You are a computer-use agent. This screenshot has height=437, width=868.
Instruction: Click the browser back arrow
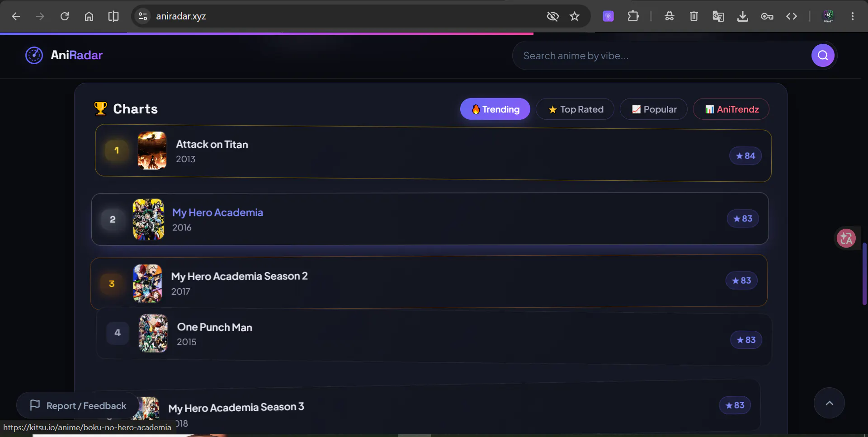16,16
